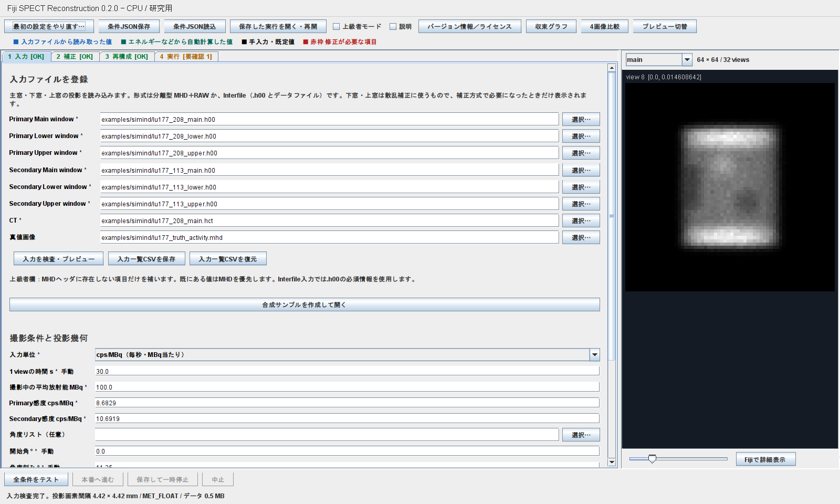Load conditions via 条件JSON読込

[194, 26]
